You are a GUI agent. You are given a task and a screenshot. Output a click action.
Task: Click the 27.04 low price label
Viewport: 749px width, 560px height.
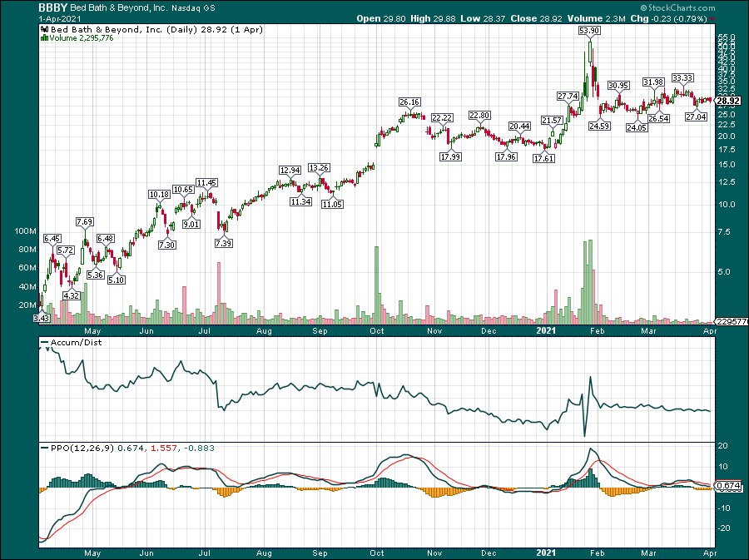click(x=696, y=117)
